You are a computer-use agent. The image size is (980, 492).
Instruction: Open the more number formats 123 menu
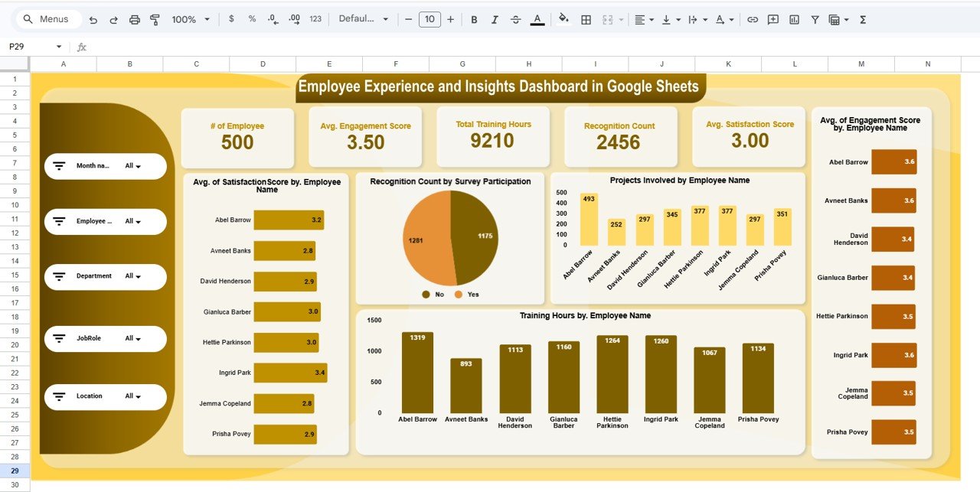[315, 19]
